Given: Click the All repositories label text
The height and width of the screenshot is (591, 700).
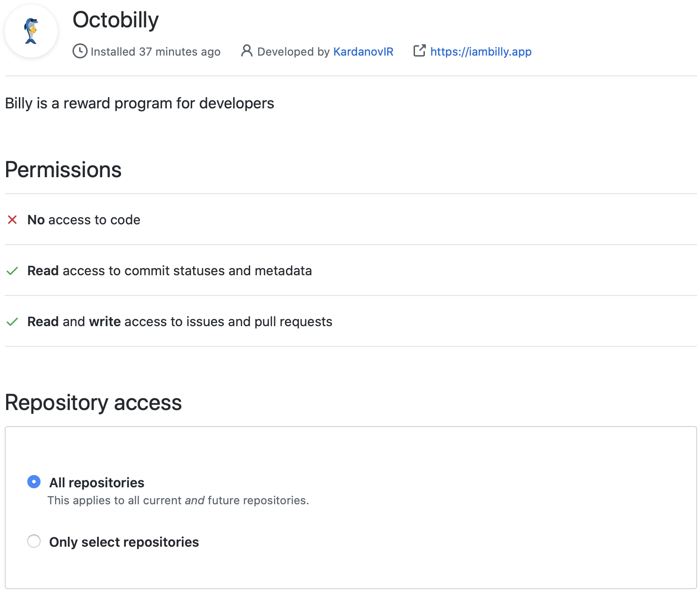Looking at the screenshot, I should click(x=97, y=483).
